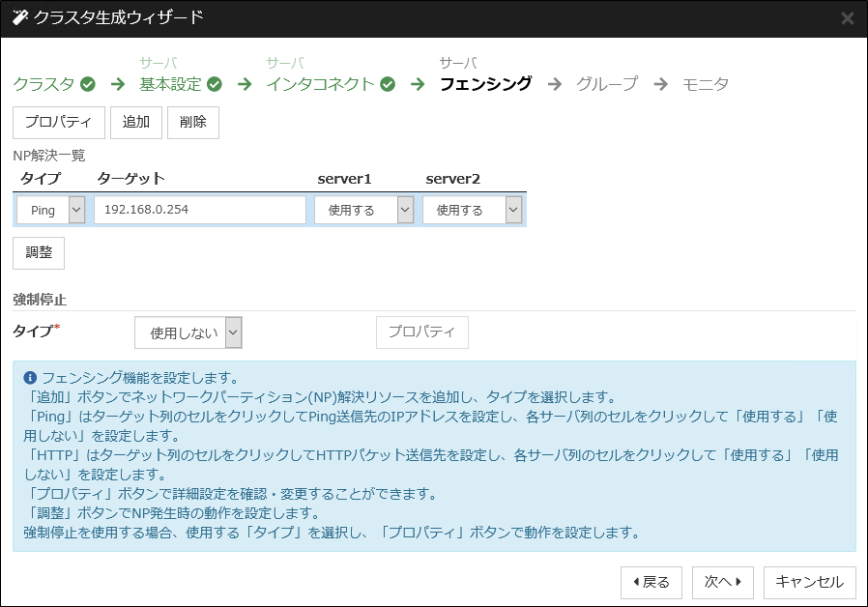
Task: Click the green checkmark next to 基本設定
Action: coord(213,84)
